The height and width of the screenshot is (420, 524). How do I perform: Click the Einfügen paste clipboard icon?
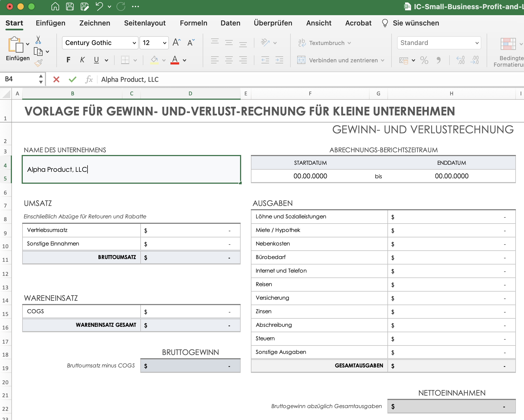[x=15, y=44]
